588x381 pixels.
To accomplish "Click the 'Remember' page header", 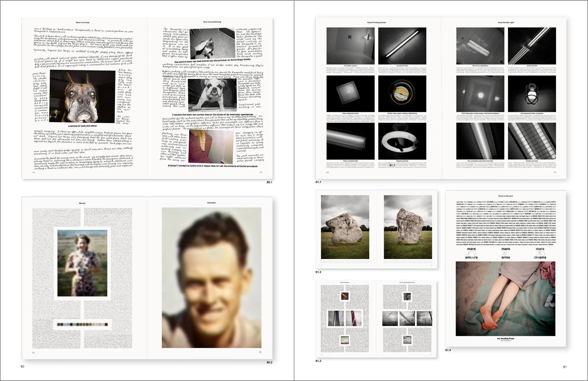I will point(211,203).
